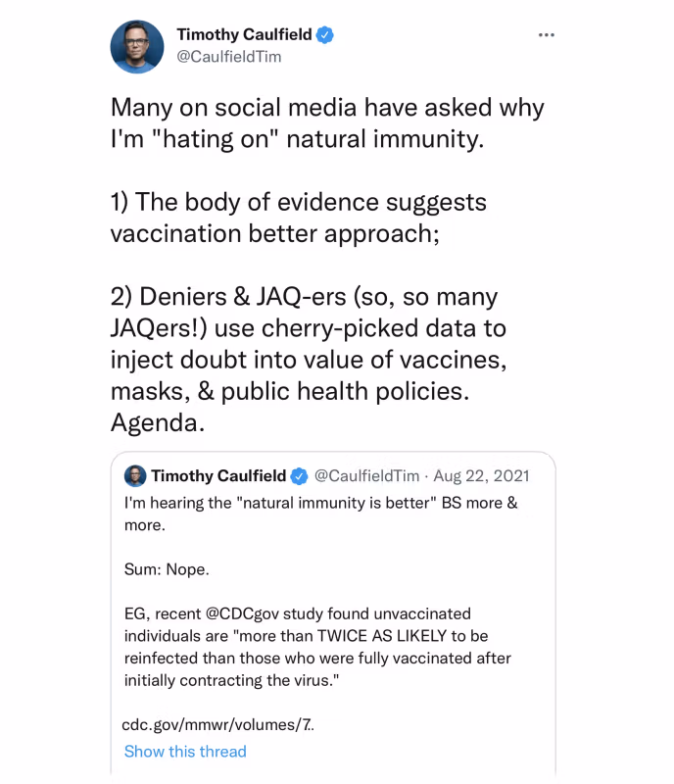Open the Aug 22, 2021 timestamp
The width and height of the screenshot is (674, 784).
[x=484, y=475]
